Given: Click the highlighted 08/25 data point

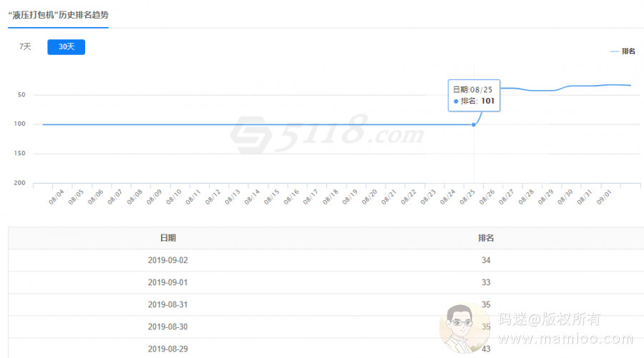Looking at the screenshot, I should tap(473, 125).
